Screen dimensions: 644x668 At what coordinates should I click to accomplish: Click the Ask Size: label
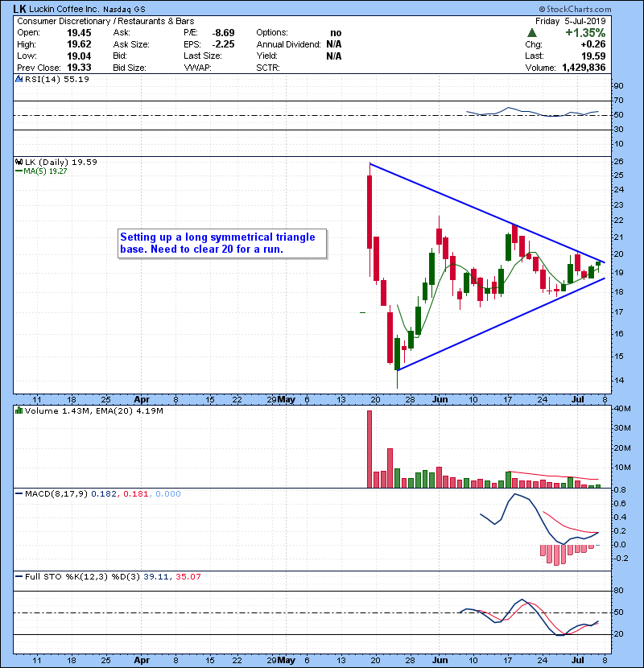[131, 44]
